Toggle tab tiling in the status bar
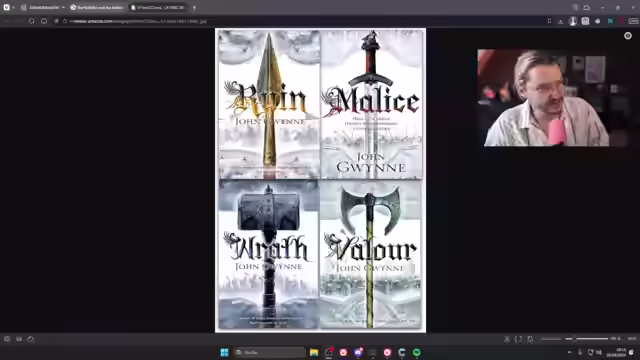The image size is (640, 360). [19, 339]
